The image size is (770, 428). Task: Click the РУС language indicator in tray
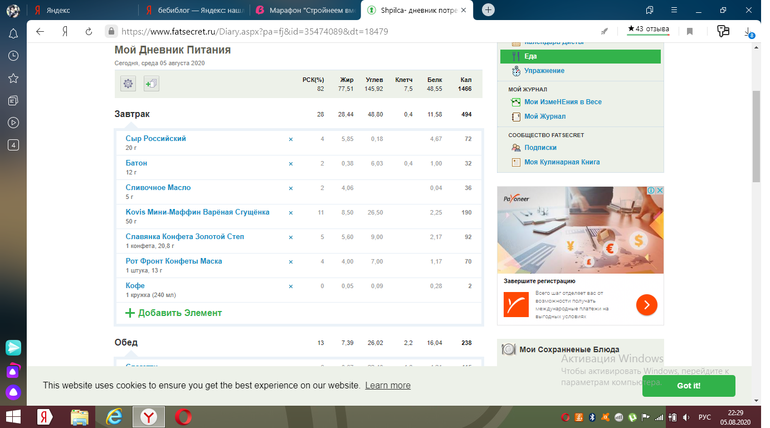[x=705, y=417]
